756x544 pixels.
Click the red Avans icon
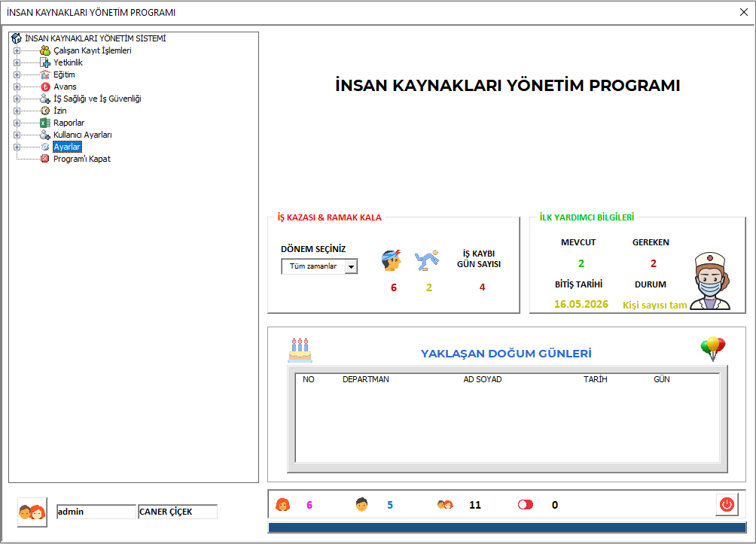(45, 87)
